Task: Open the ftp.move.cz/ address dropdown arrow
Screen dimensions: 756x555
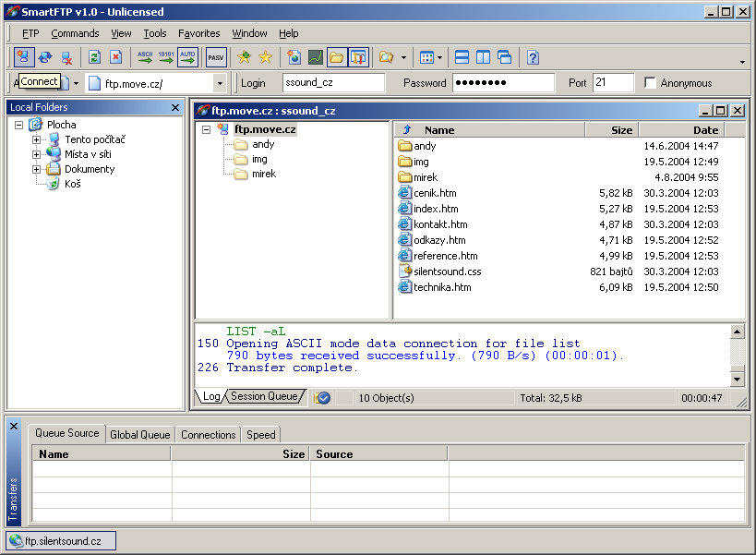Action: [220, 83]
